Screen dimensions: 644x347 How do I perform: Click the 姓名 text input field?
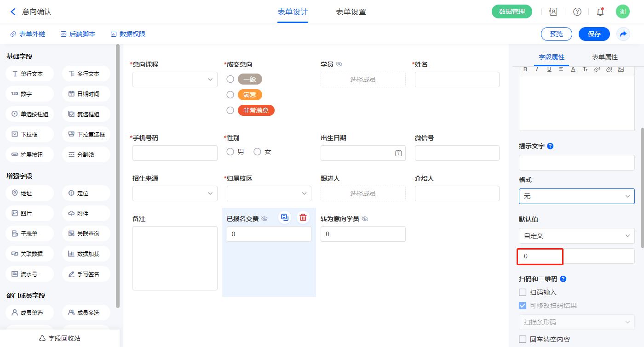[457, 80]
